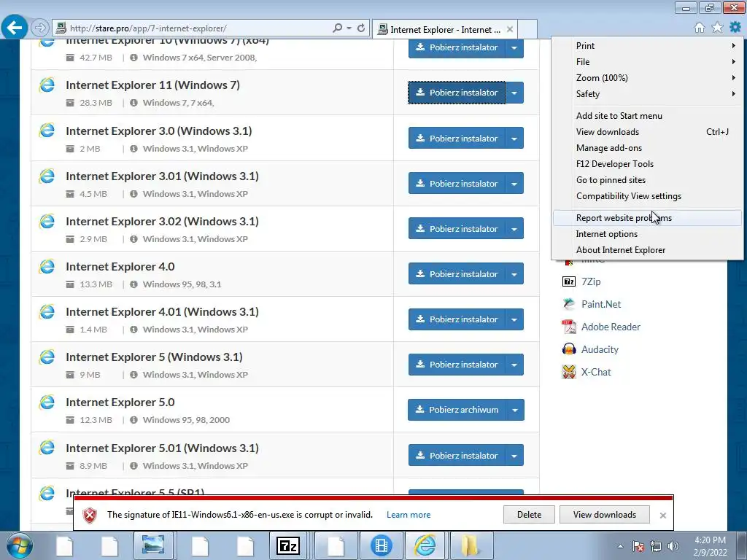Image resolution: width=747 pixels, height=560 pixels.
Task: Go back with the browser back arrow
Action: point(15,28)
